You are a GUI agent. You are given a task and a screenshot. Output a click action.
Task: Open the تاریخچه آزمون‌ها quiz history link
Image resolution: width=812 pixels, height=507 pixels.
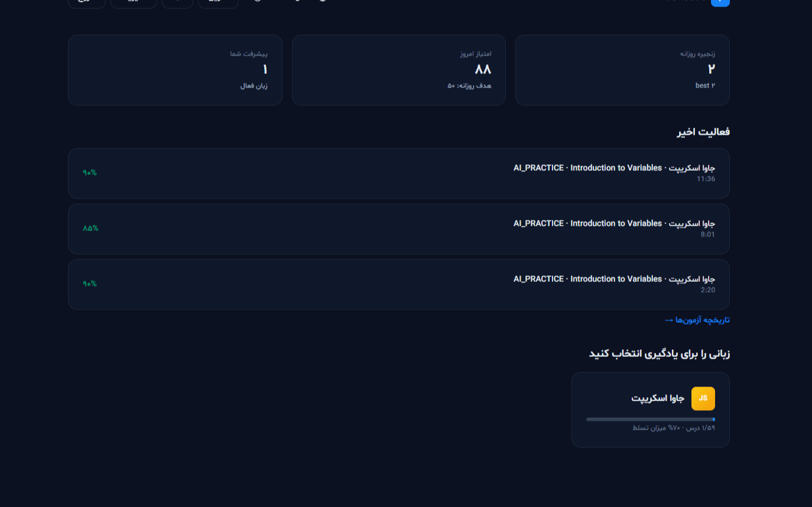697,320
